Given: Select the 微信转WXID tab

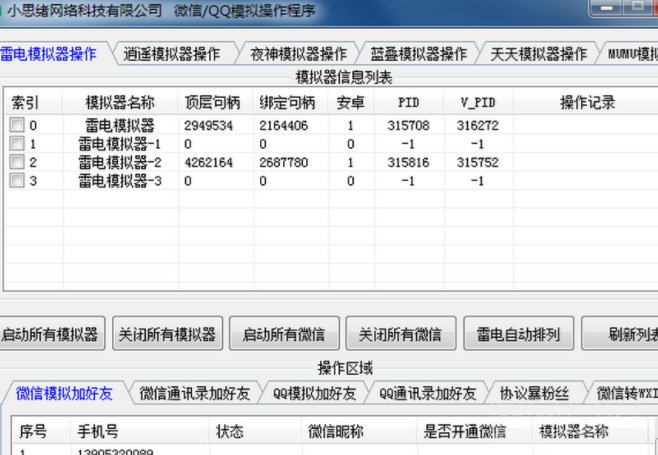Looking at the screenshot, I should click(627, 394).
